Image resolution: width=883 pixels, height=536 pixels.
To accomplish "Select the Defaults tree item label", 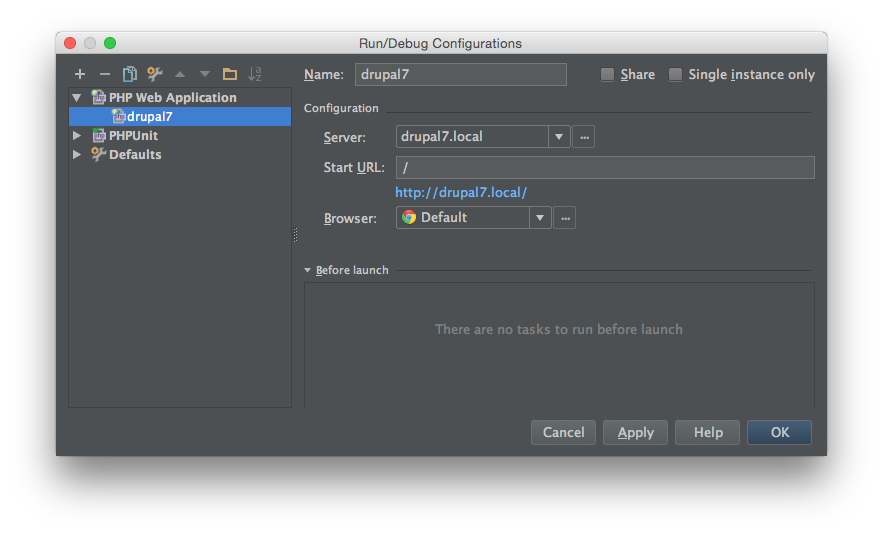I will coord(135,154).
